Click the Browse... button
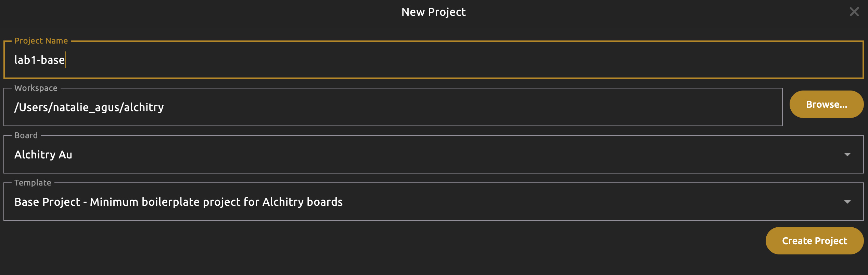Viewport: 868px width, 275px height. (826, 104)
